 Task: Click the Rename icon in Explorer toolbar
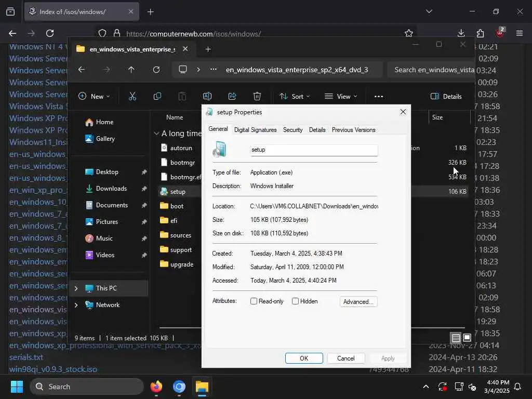207,96
